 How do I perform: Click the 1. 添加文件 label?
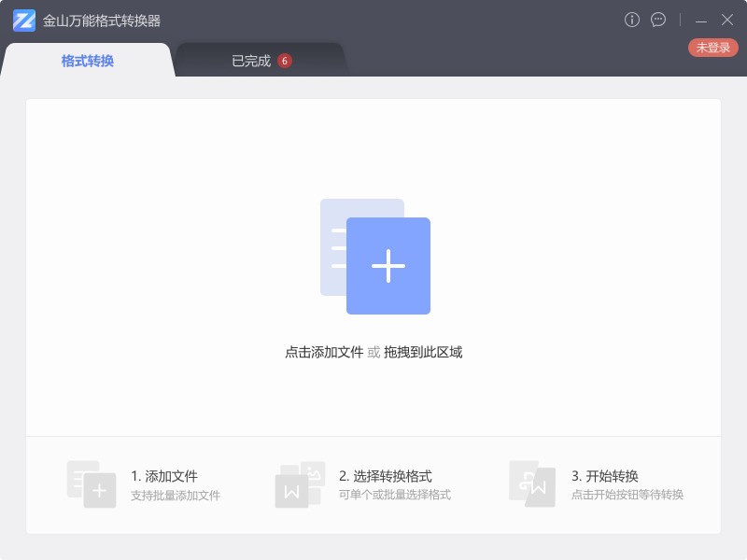(x=164, y=476)
